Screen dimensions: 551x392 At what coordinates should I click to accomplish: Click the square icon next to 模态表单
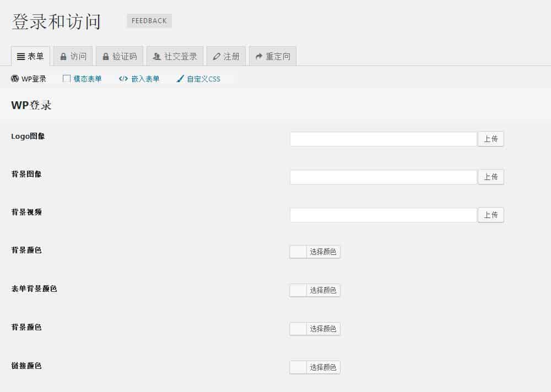point(67,79)
